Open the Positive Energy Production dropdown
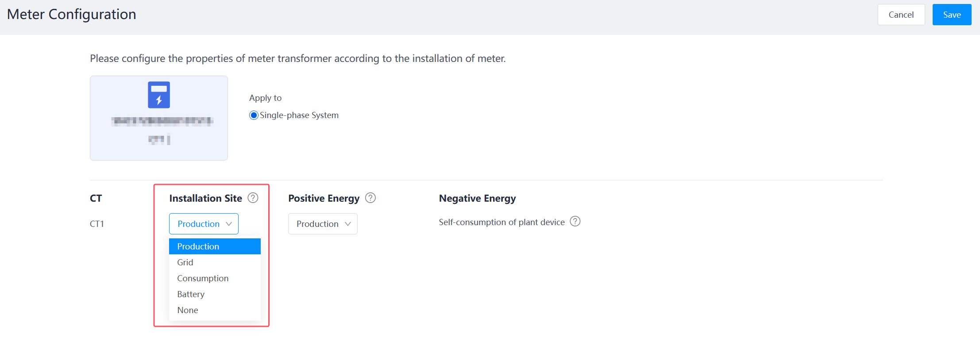Image resolution: width=980 pixels, height=337 pixels. point(323,224)
